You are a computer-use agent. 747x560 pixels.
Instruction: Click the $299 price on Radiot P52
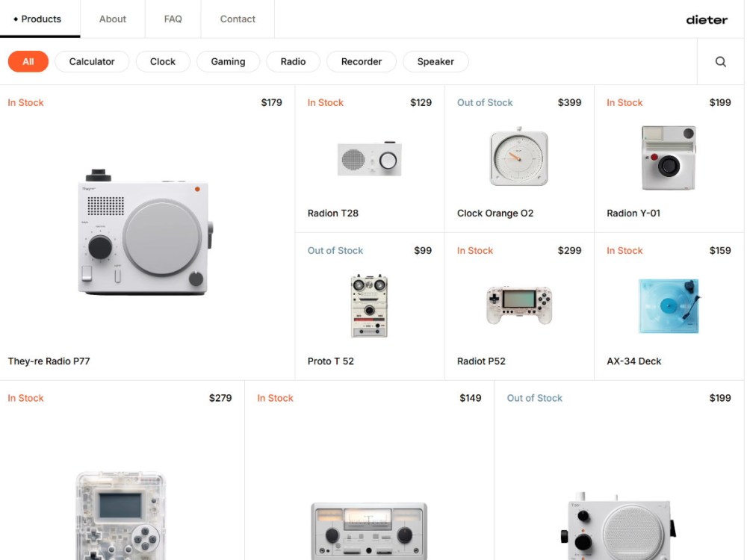569,250
